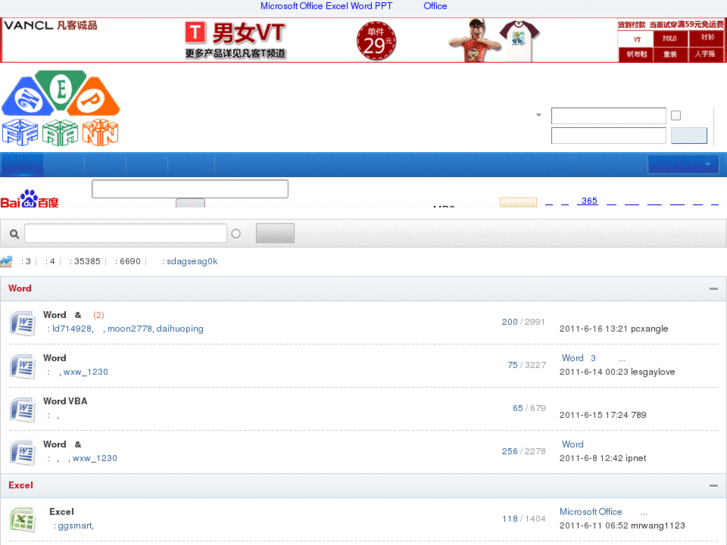The image size is (727, 545).
Task: Click the Baidu logo
Action: click(30, 199)
